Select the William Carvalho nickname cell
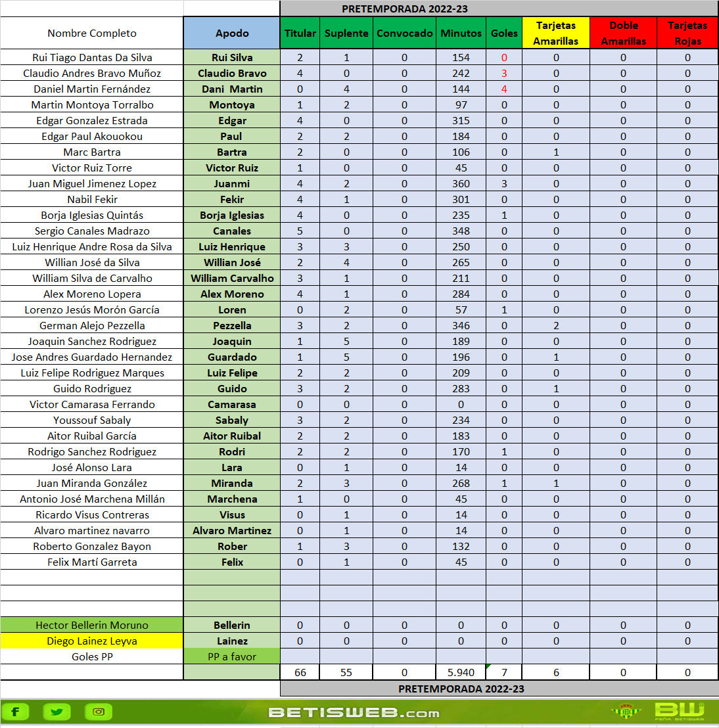The height and width of the screenshot is (728, 719). coord(232,279)
